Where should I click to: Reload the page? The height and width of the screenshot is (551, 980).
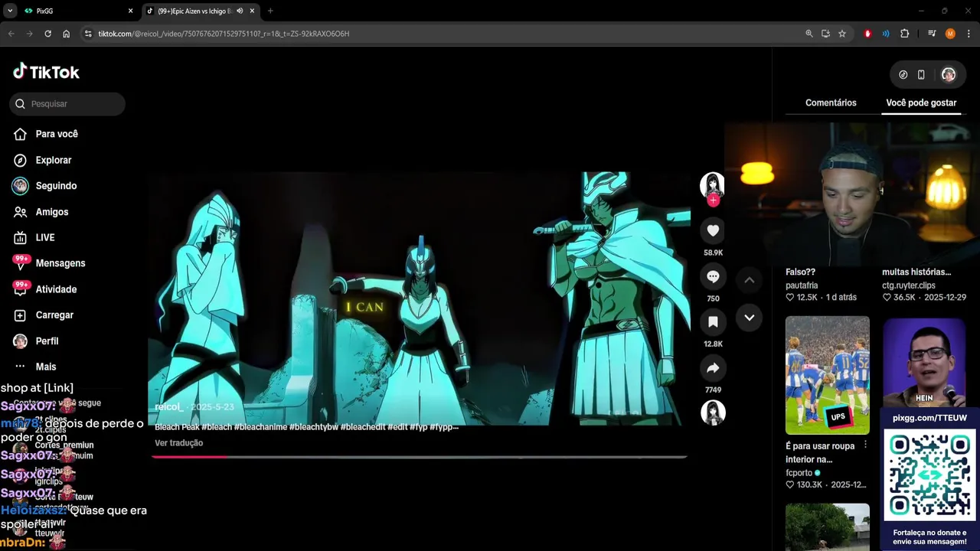coord(47,34)
